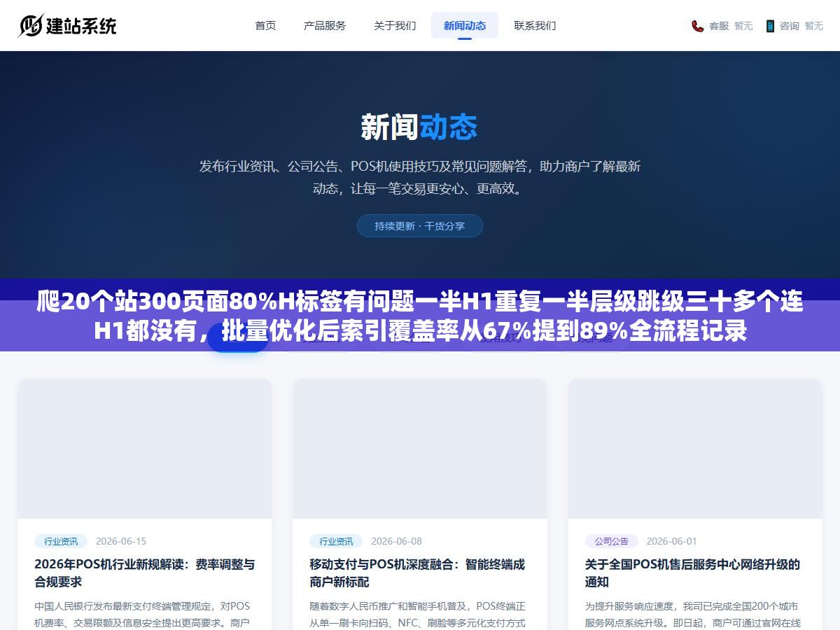Click the date text 2026-06-15
This screenshot has width=840, height=630.
(121, 541)
